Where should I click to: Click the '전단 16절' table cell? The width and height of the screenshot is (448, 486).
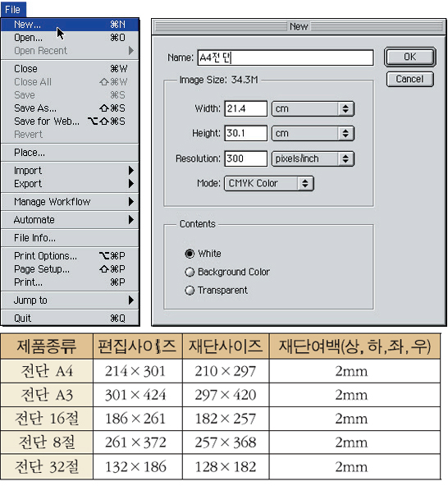click(47, 419)
